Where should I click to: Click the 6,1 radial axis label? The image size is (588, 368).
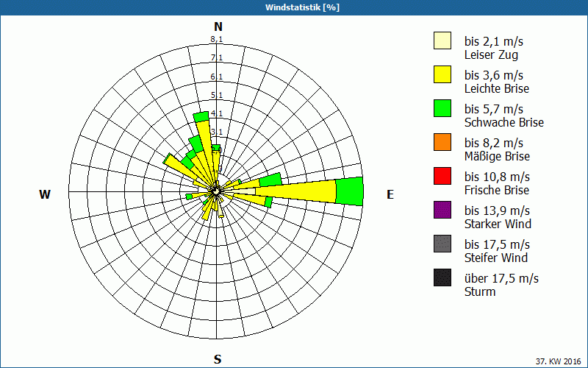pos(216,77)
